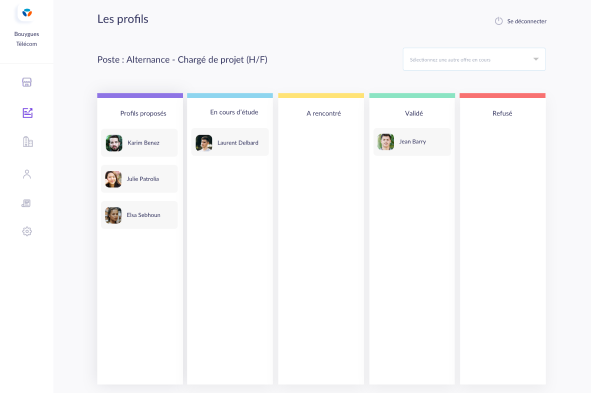Image resolution: width=591 pixels, height=393 pixels.
Task: Select the edit profiles sidebar icon
Action: (28, 113)
